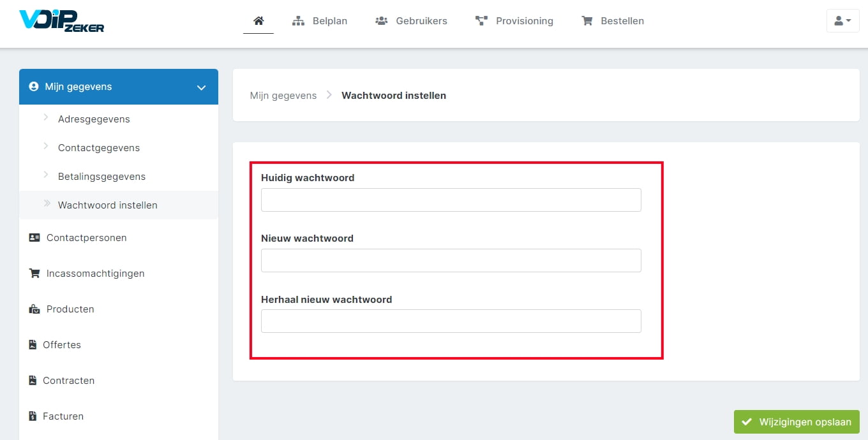Screen dimensions: 868x440
Task: Open Contactpersonen
Action: click(86, 238)
